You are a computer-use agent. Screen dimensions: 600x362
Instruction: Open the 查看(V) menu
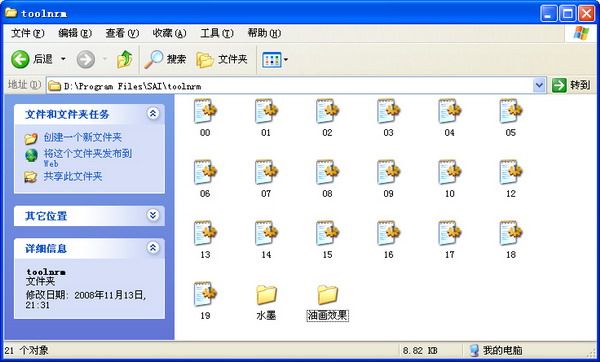tap(122, 33)
